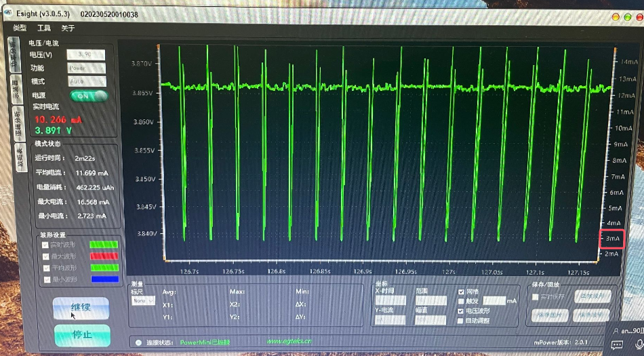Open the 类型 menu
This screenshot has width=644, height=356.
pos(20,28)
